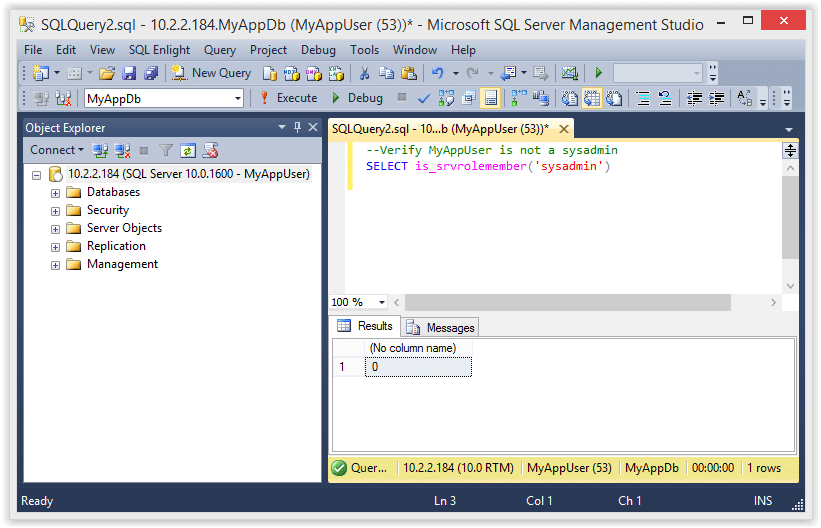Click the Parse checkmark icon

coord(424,98)
